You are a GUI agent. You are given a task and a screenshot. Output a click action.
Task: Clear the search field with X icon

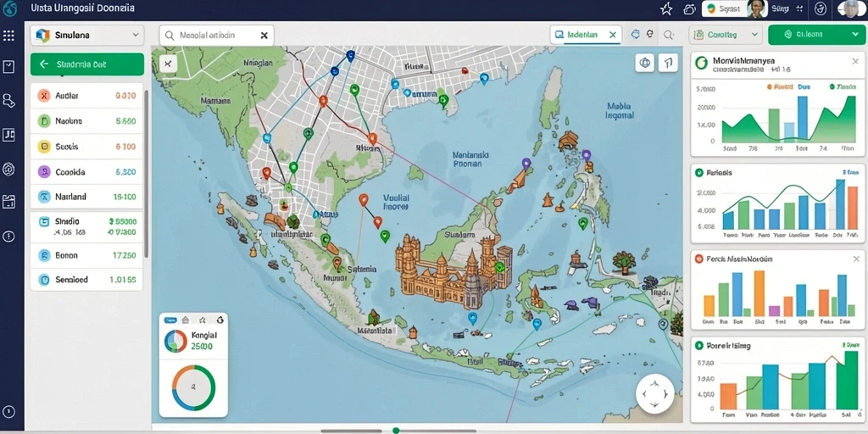pos(264,36)
